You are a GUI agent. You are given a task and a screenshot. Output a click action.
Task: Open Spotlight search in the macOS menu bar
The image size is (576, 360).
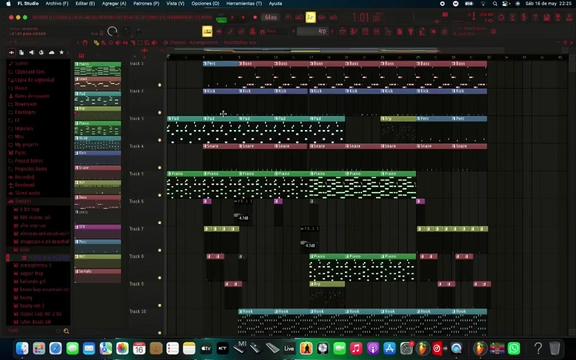(495, 4)
